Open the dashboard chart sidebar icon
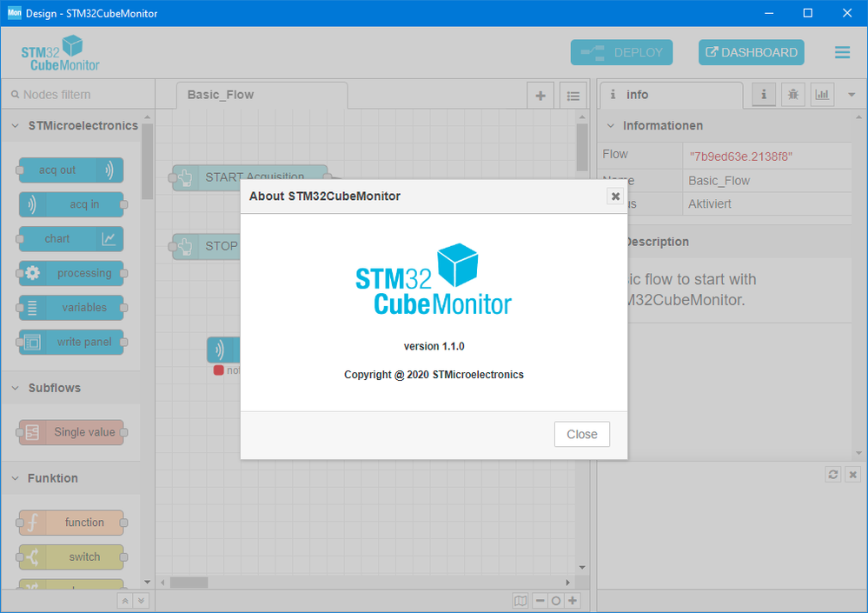Screen dimensions: 868x613 822,95
